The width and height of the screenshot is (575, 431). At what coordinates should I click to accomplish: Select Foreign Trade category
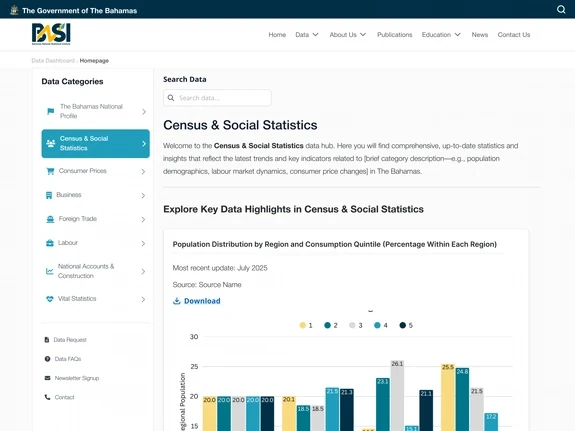point(95,219)
